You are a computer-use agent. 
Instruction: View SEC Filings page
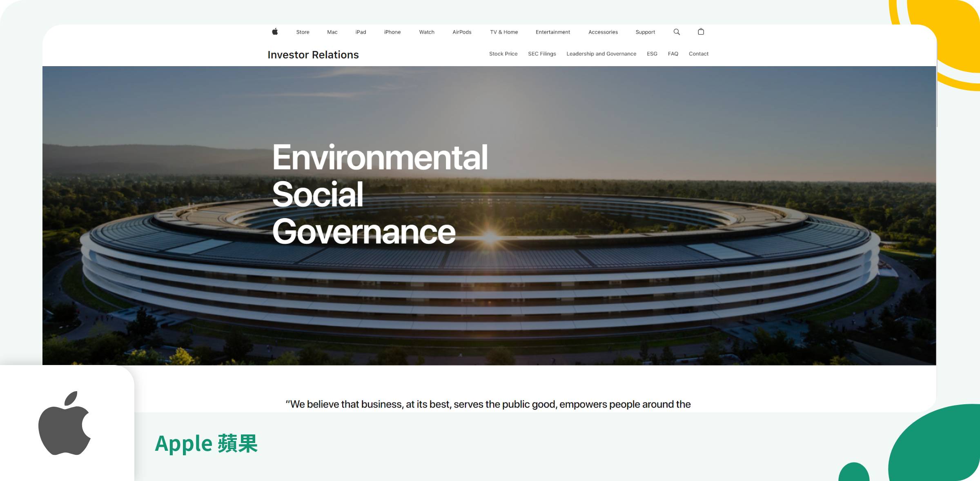(542, 54)
